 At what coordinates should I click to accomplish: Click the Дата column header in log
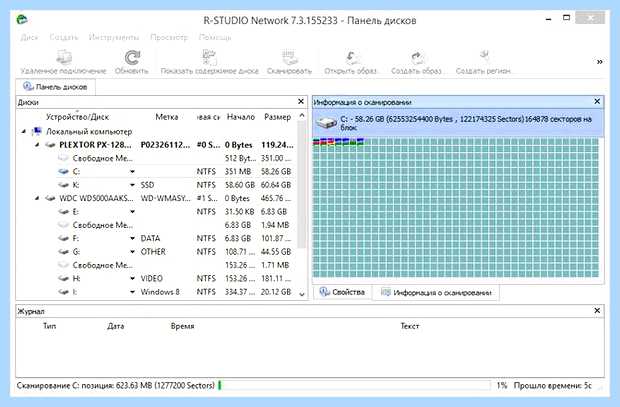(115, 326)
